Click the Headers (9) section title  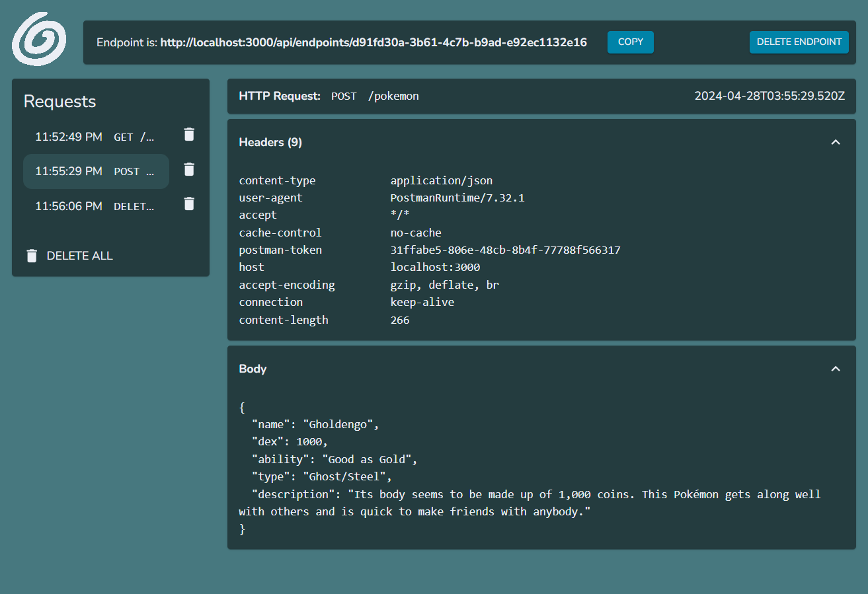click(270, 142)
